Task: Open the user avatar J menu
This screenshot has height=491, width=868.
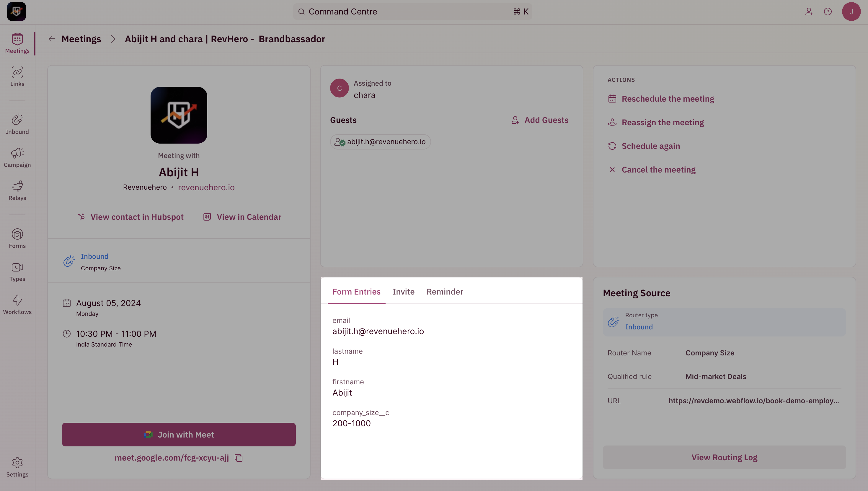Action: (851, 12)
